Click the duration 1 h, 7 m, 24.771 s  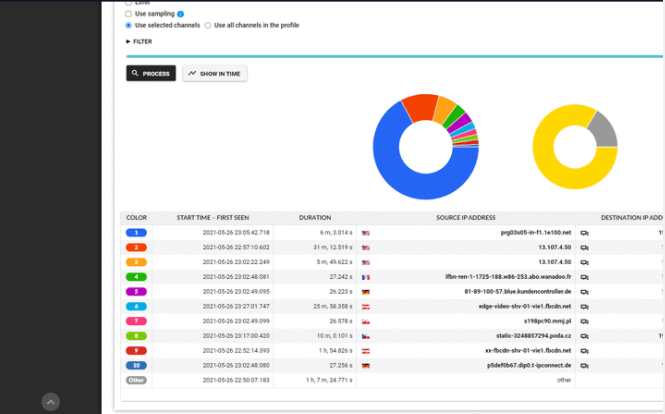coord(330,380)
